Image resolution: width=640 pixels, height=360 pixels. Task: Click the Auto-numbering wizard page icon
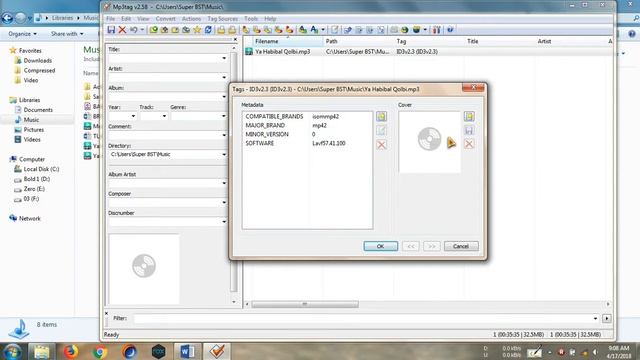pyautogui.click(x=334, y=30)
